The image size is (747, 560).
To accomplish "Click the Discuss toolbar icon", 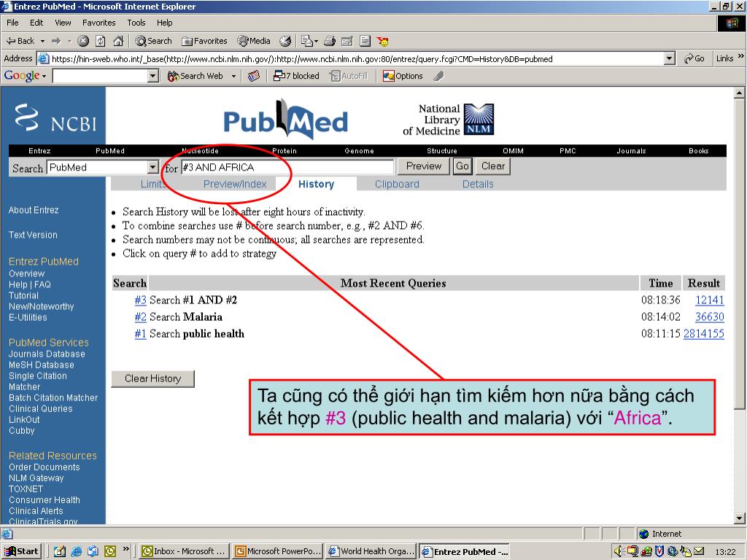I will 365,41.
